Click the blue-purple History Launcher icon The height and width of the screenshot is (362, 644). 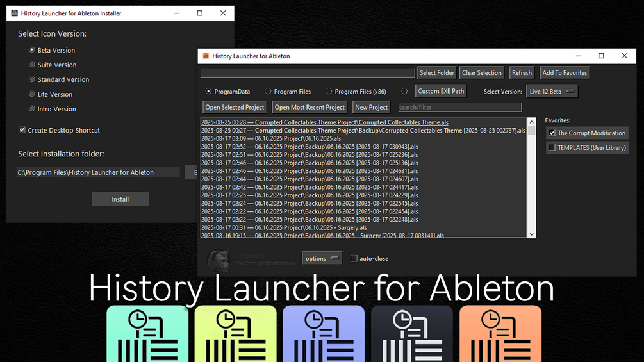point(324,334)
